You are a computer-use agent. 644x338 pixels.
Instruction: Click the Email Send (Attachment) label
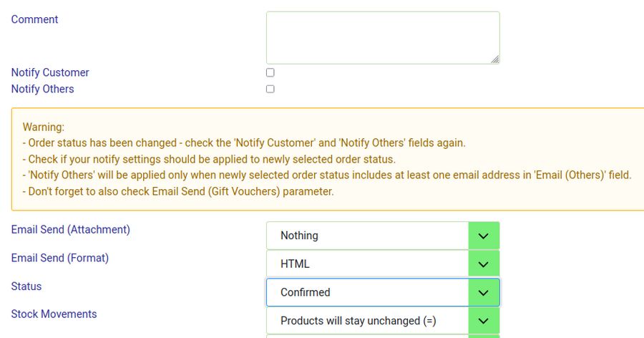coord(70,230)
